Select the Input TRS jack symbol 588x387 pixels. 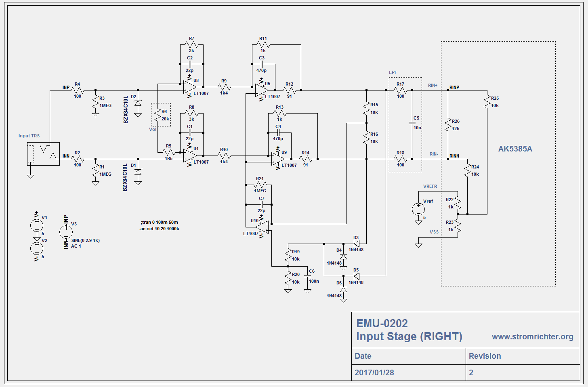coord(43,154)
